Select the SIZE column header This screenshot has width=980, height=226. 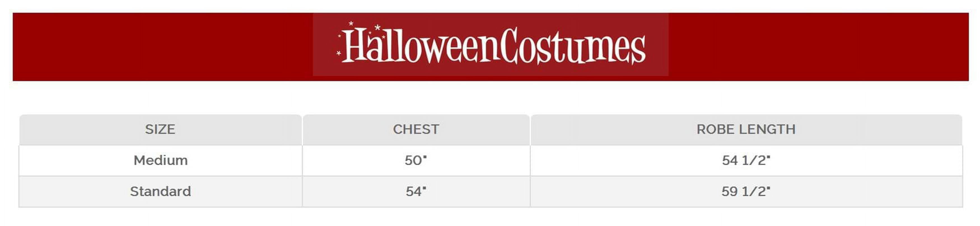coord(160,130)
